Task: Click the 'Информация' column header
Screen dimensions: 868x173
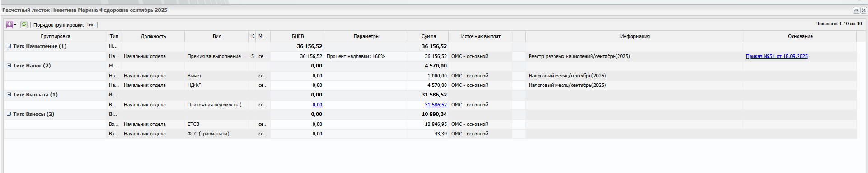Action: click(634, 36)
